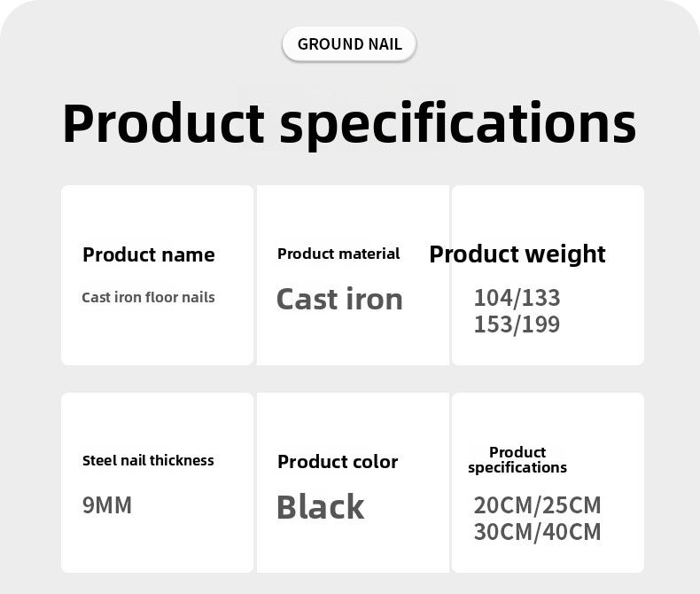
Task: Click the large Product specifications heading
Action: (349, 122)
